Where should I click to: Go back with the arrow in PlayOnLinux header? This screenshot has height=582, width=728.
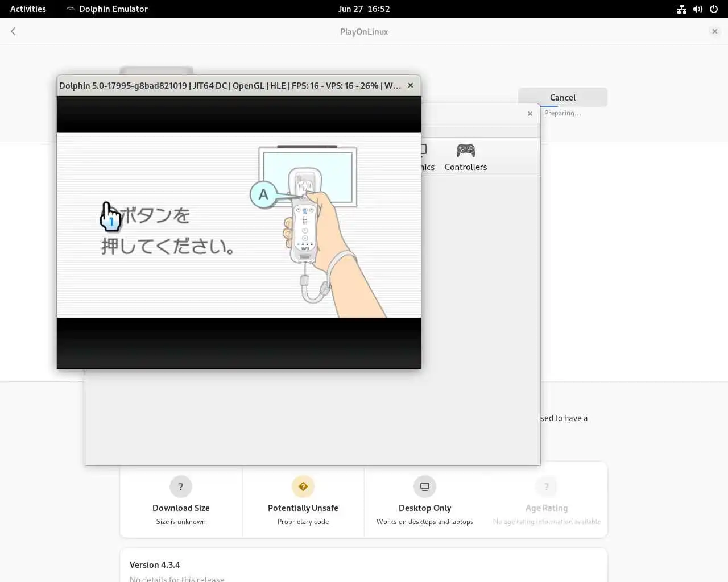point(13,31)
